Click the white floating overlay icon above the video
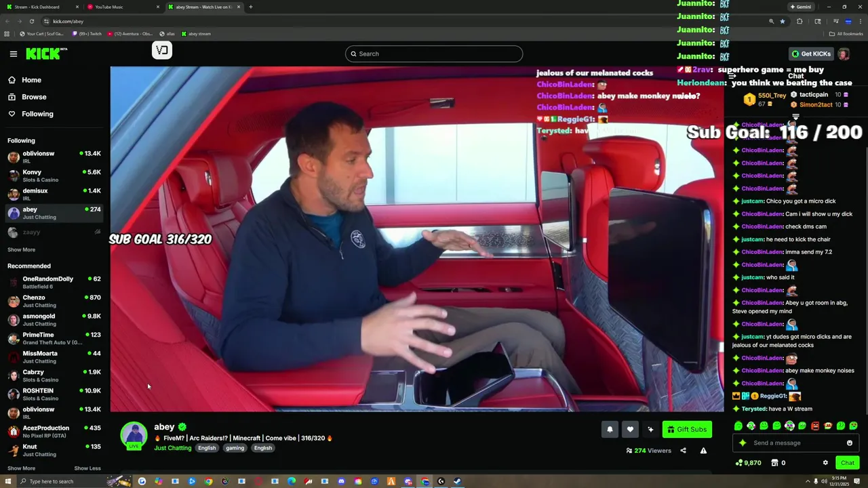 click(x=161, y=50)
